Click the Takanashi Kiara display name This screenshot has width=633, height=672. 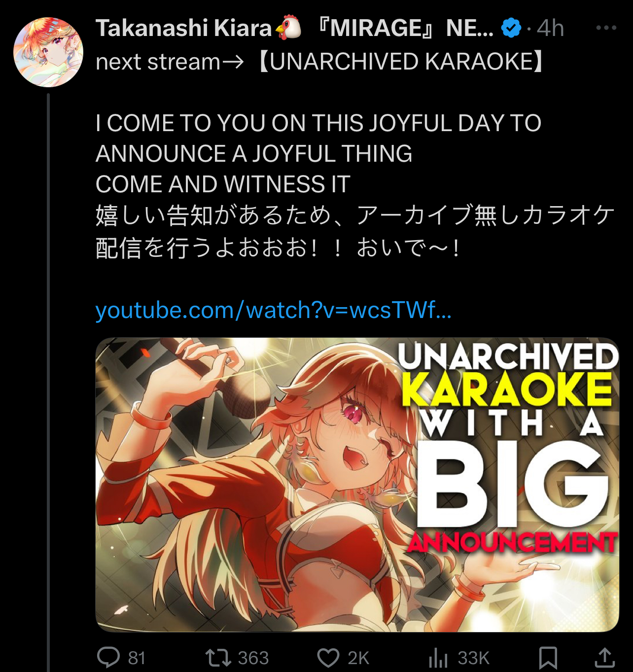pyautogui.click(x=183, y=28)
